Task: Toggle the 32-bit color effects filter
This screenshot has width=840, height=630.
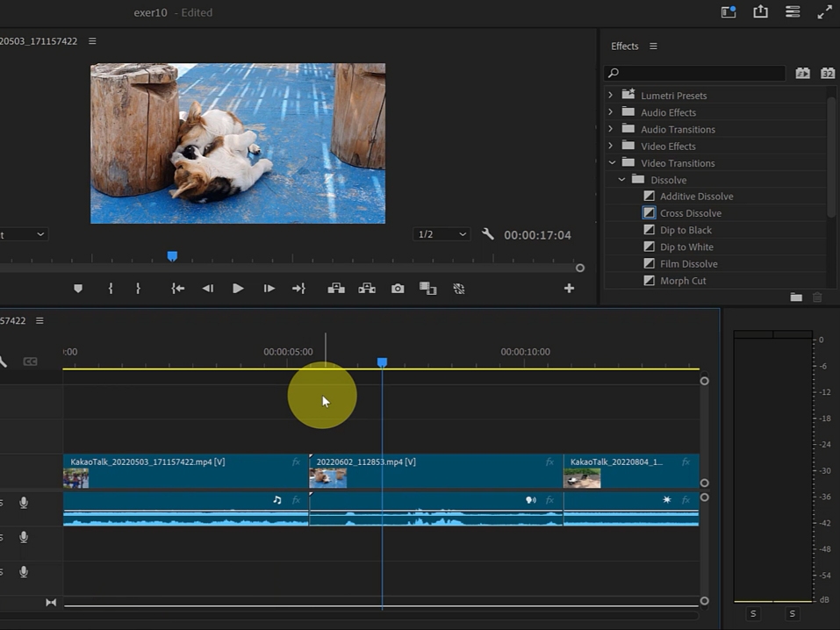Action: click(x=828, y=73)
